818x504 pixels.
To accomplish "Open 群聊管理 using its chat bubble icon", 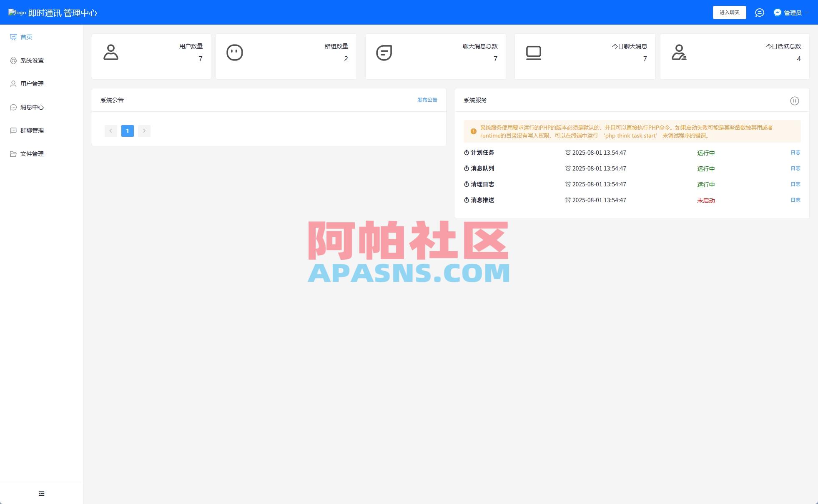I will coord(13,130).
